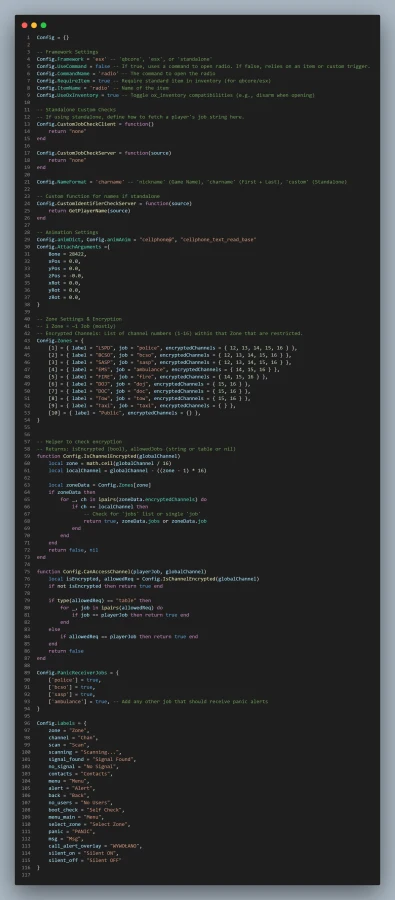This screenshot has height=900, width=395.
Task: Click the function Config.CanAccessChannel line
Action: tap(121, 571)
